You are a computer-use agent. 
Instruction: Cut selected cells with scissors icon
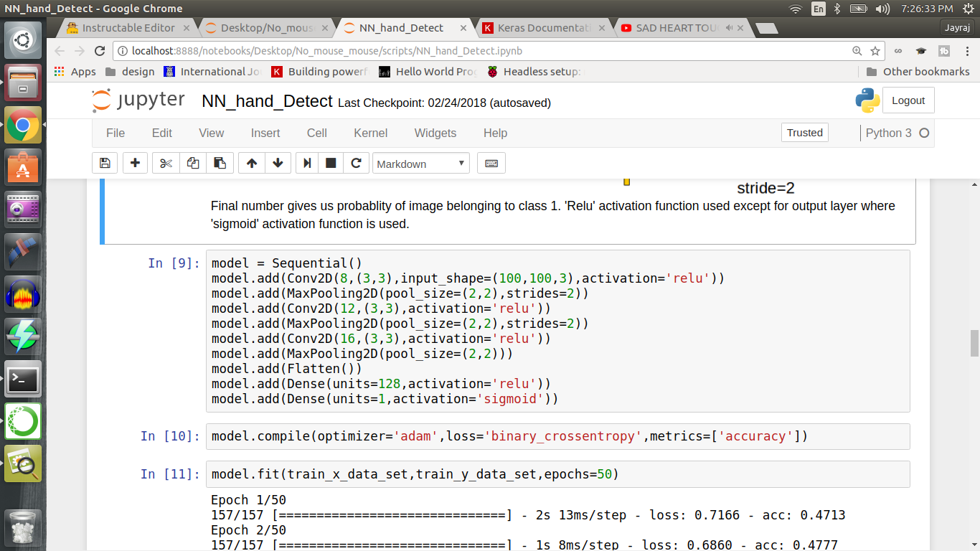click(166, 163)
